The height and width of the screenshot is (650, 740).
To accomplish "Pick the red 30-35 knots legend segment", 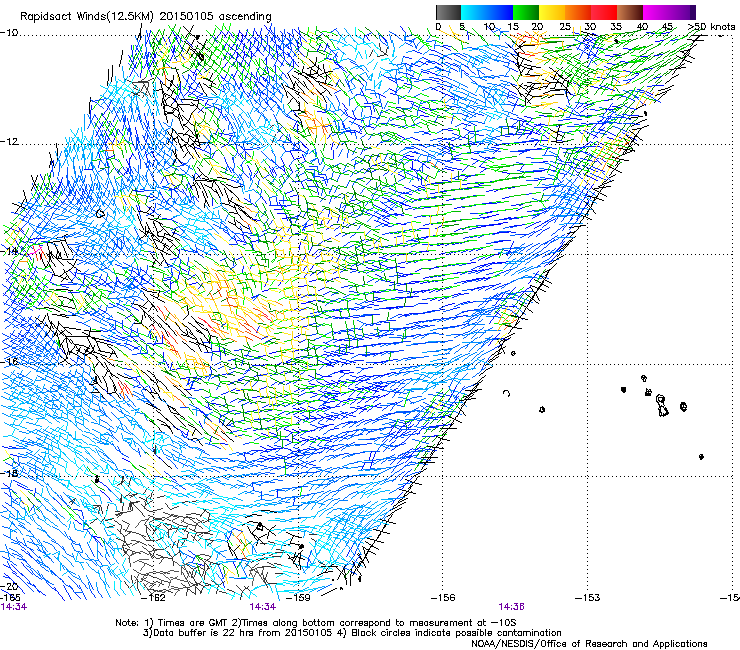I will 604,12.
